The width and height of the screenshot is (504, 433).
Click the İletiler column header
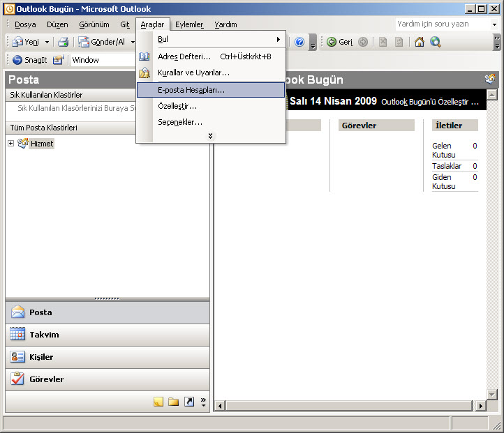[455, 126]
